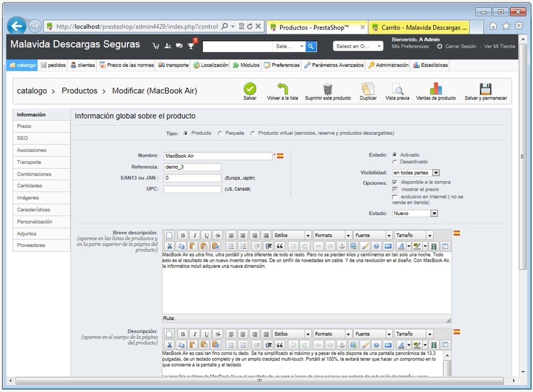Click the Mis Preferencias link
This screenshot has width=533, height=392.
coord(410,46)
